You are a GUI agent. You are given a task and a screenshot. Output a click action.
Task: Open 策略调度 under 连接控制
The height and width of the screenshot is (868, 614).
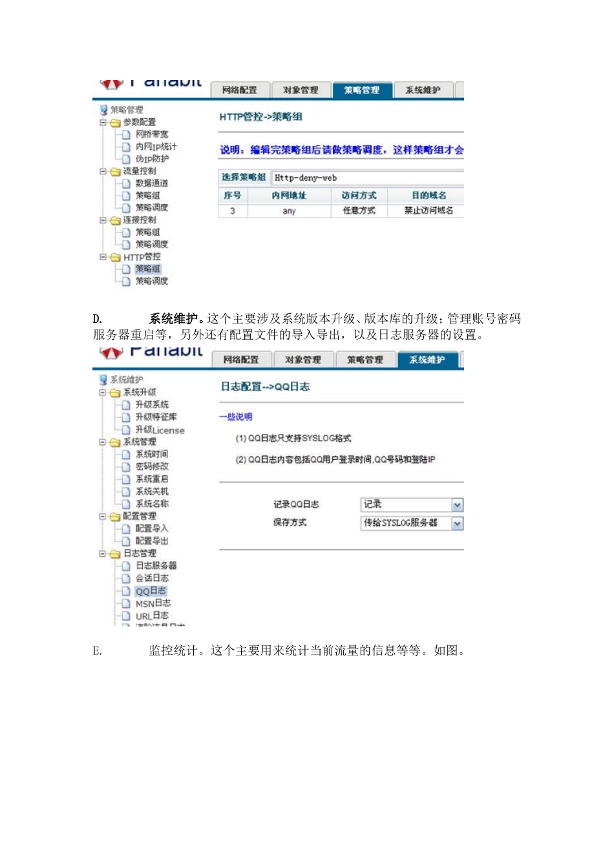151,245
